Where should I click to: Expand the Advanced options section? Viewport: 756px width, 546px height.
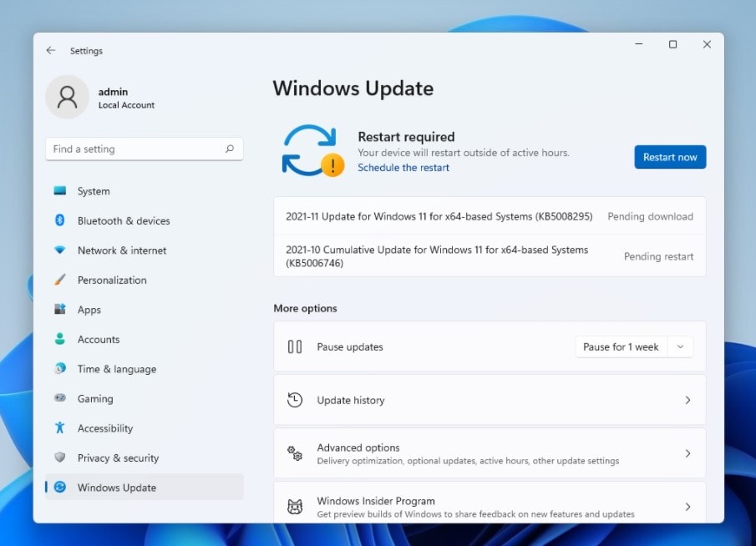tap(490, 452)
